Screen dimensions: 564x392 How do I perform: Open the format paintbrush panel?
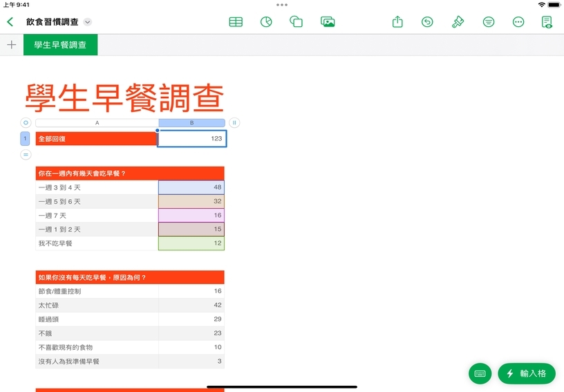pyautogui.click(x=458, y=22)
